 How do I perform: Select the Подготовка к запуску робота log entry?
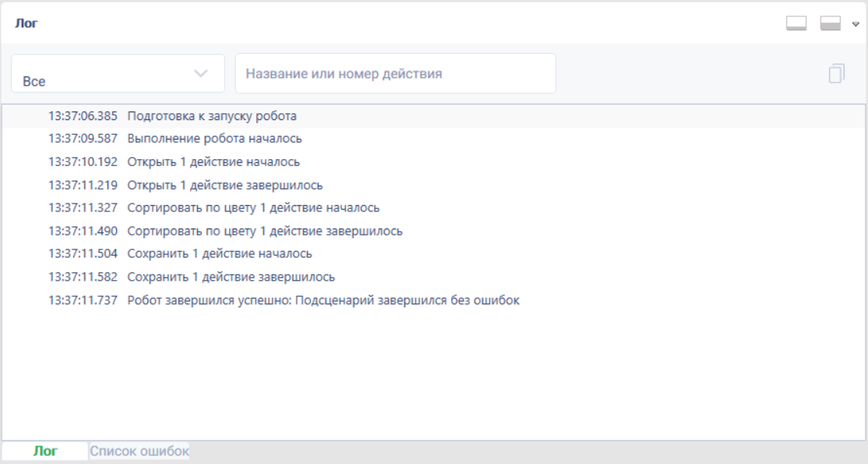pos(433,116)
